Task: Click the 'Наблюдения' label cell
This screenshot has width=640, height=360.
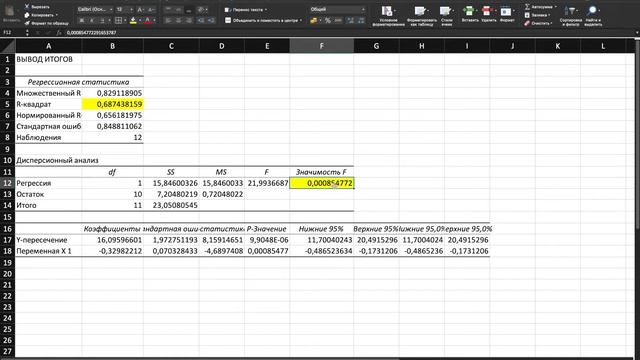Action: click(x=49, y=137)
